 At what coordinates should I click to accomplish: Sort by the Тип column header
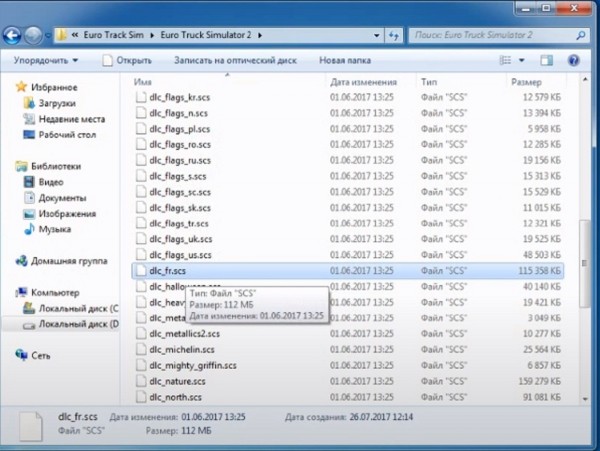(x=429, y=82)
